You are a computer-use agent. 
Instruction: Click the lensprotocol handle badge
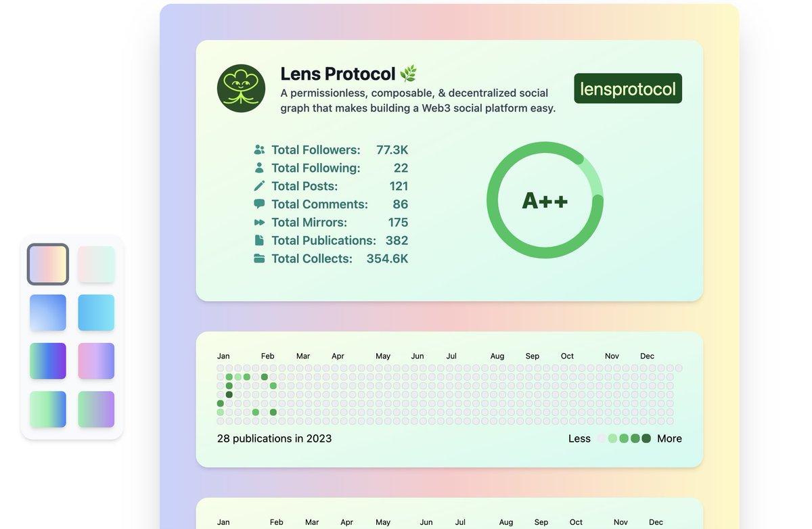pyautogui.click(x=628, y=89)
